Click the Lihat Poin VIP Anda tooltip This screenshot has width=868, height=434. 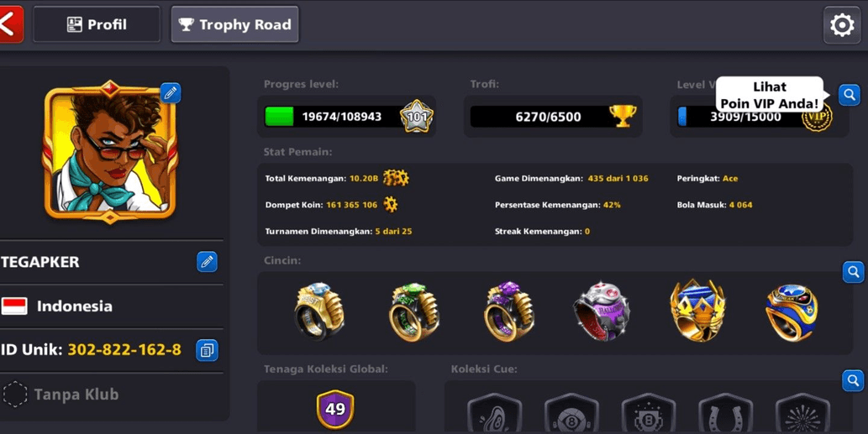[770, 95]
